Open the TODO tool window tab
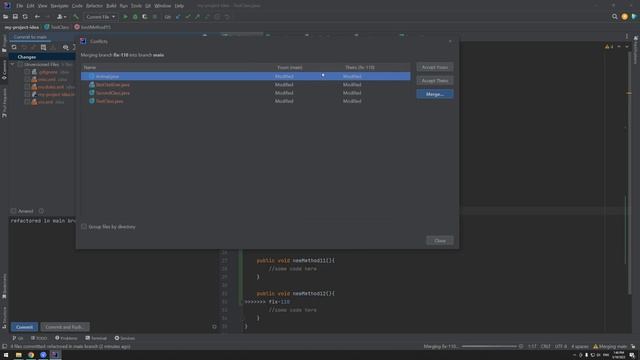This screenshot has width=640, height=360. 39,338
